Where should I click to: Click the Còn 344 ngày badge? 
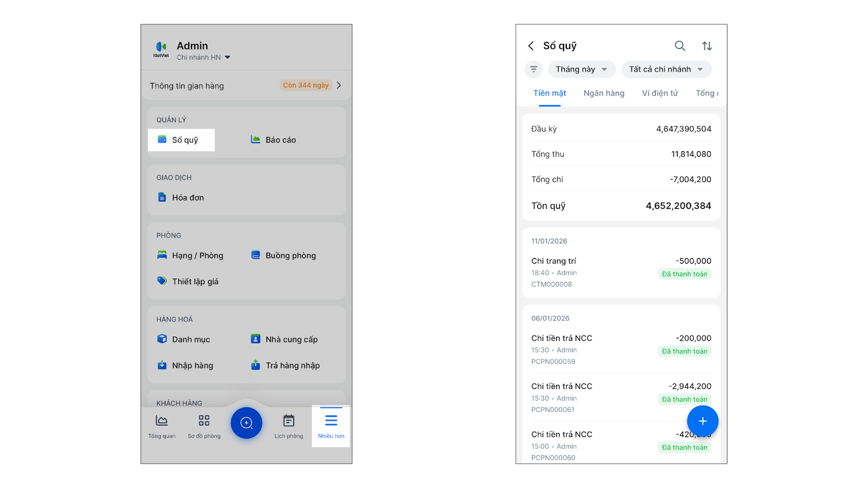coord(306,85)
